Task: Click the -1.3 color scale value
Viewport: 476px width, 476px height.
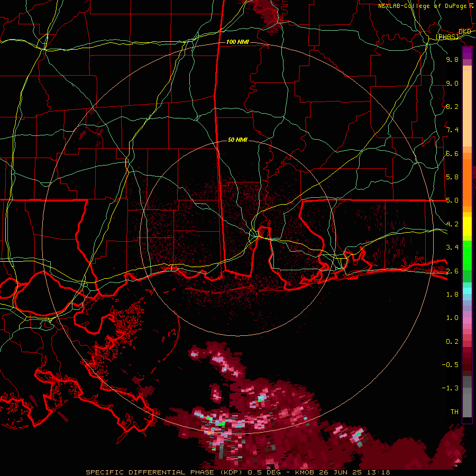Action: click(450, 388)
